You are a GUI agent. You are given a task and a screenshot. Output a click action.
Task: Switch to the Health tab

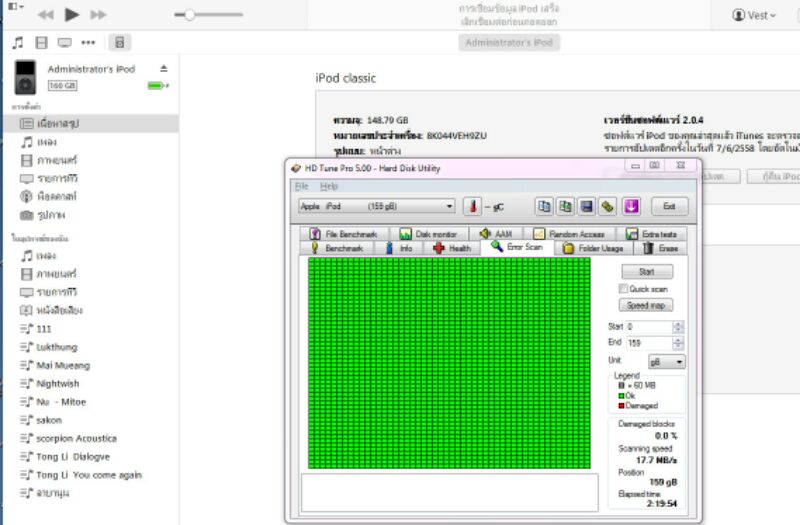(452, 247)
